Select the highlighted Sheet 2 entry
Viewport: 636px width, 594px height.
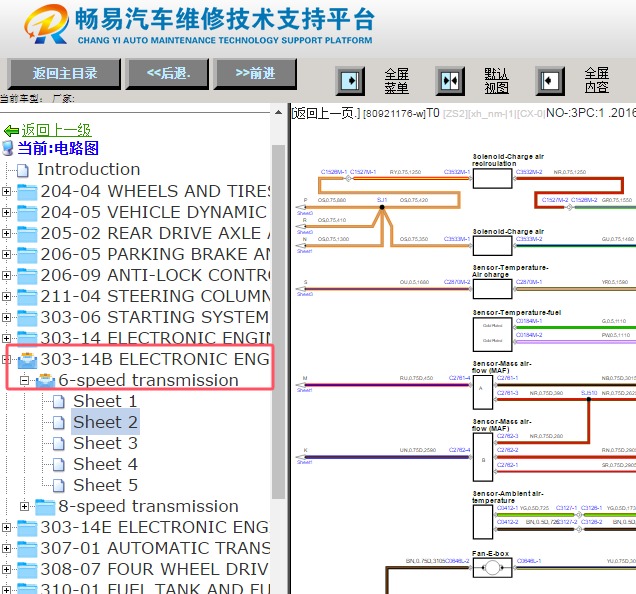(105, 422)
